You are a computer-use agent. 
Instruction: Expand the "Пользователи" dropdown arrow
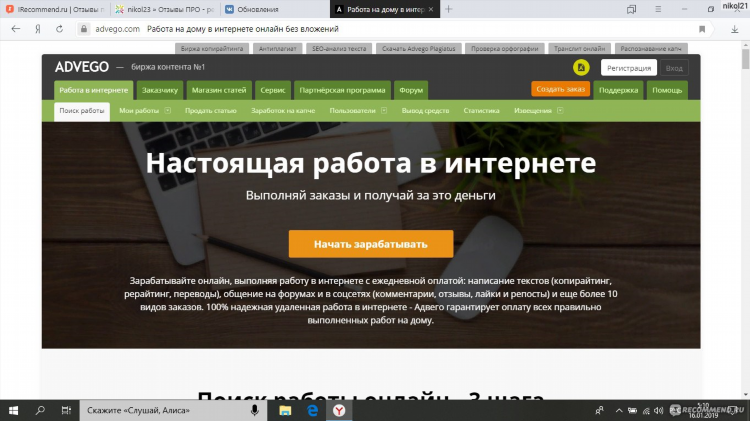[x=384, y=111]
